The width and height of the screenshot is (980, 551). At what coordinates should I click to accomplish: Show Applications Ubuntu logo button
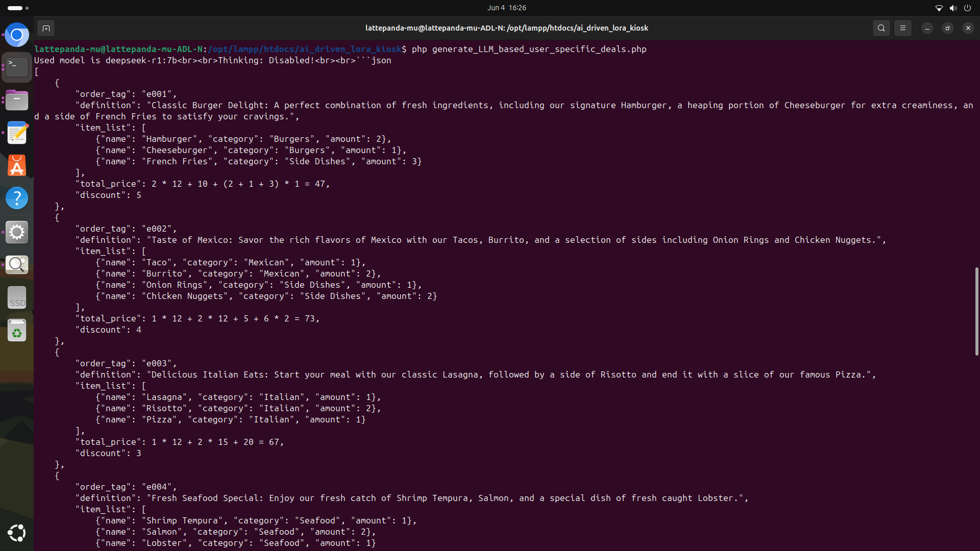(x=17, y=533)
